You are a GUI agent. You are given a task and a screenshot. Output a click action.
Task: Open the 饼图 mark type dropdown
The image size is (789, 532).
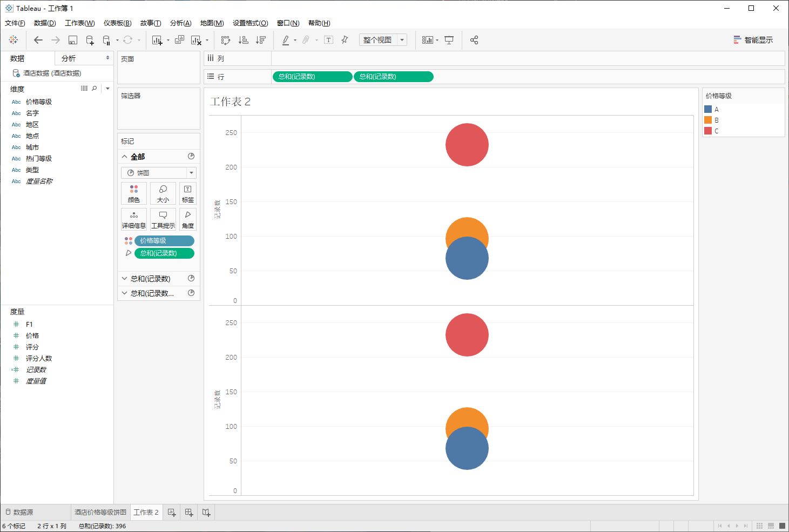point(191,173)
